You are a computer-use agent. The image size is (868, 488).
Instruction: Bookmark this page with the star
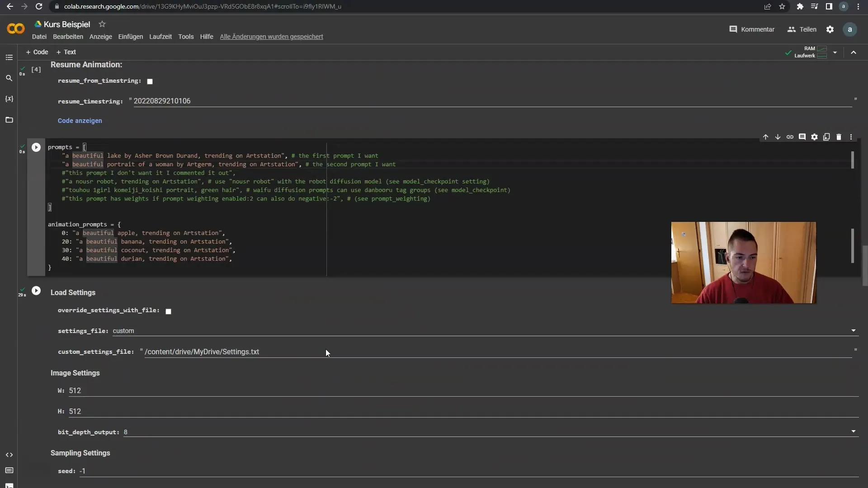point(782,6)
